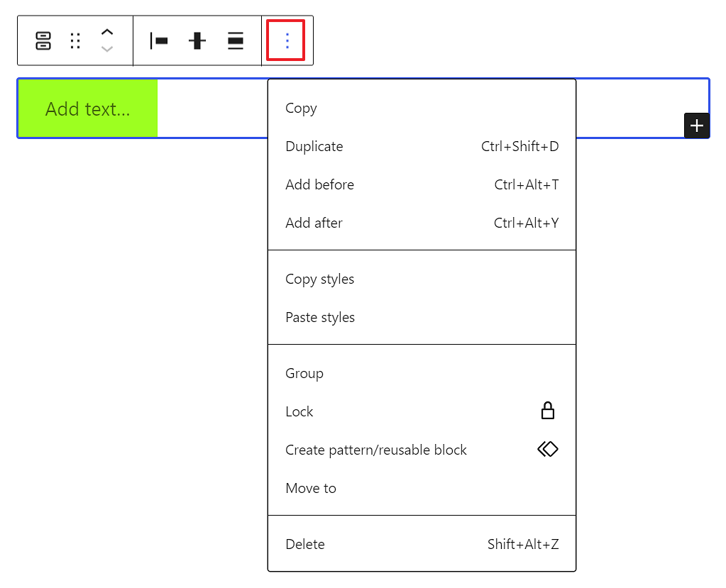
Task: Click the block drag handle icon
Action: tap(75, 40)
